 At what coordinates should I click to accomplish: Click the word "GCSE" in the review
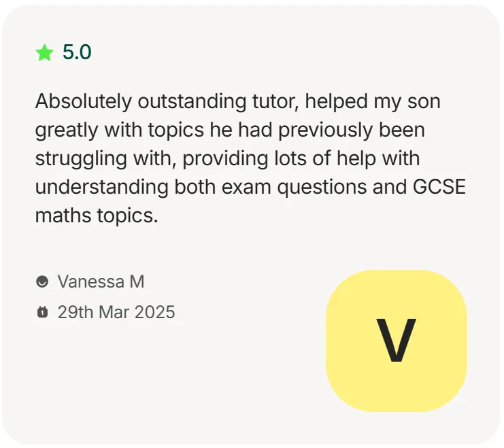pyautogui.click(x=439, y=187)
